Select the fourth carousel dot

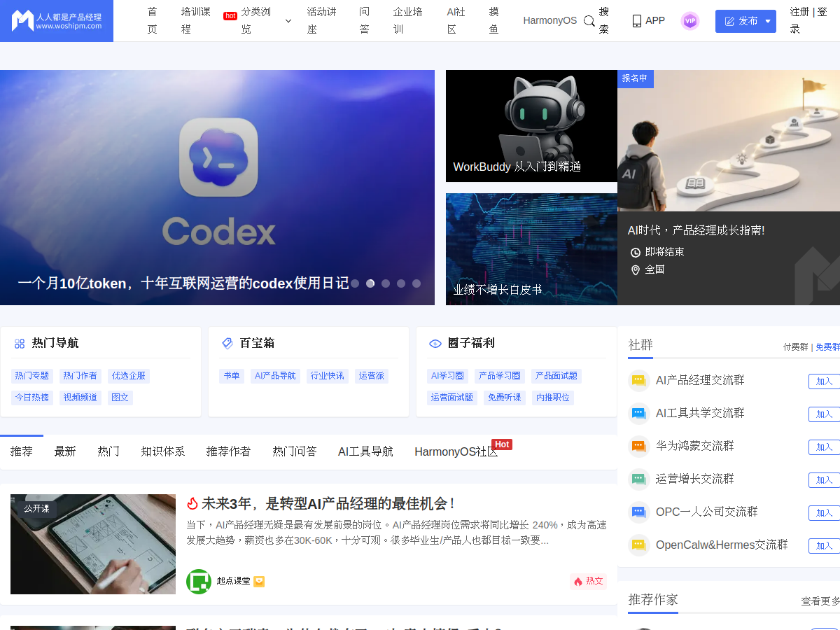click(401, 283)
